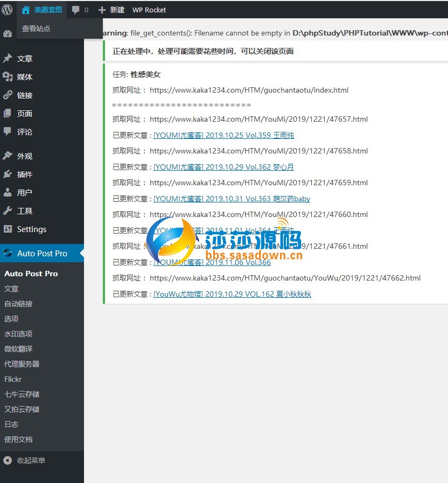Click the YouWu 47662.html crawl URL text
This screenshot has width=448, height=483.
click(x=285, y=278)
